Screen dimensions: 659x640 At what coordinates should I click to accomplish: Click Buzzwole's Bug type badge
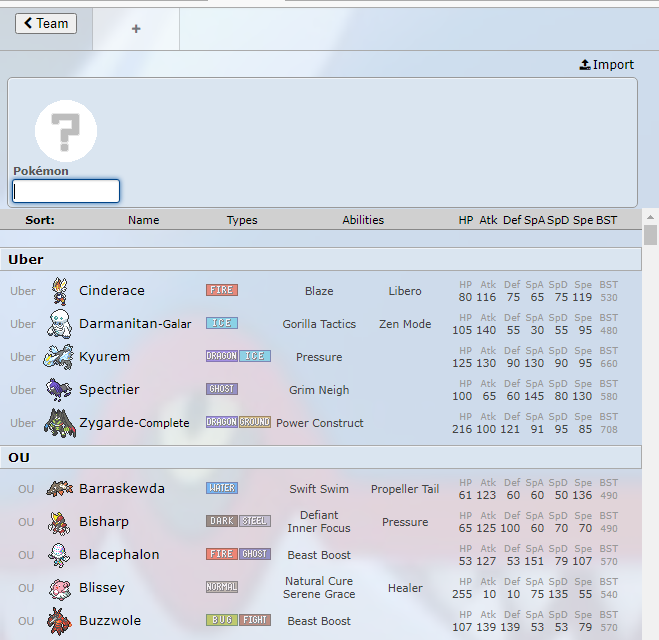(x=222, y=620)
